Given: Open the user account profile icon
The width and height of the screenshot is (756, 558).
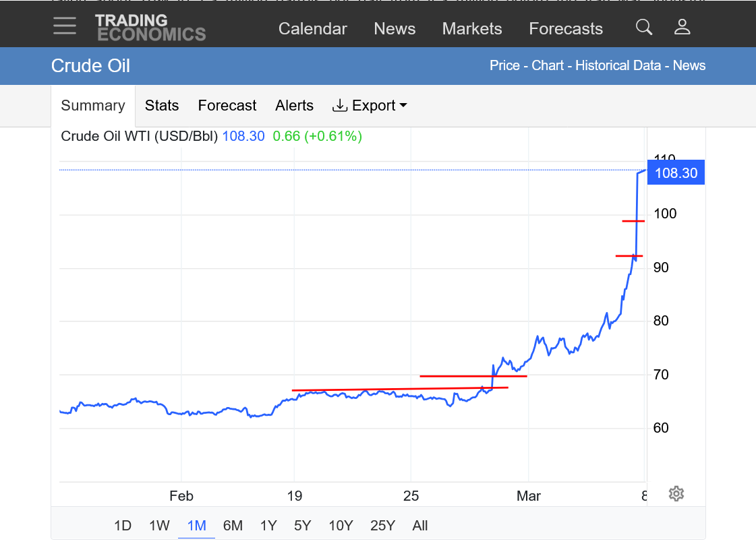Looking at the screenshot, I should pos(682,28).
